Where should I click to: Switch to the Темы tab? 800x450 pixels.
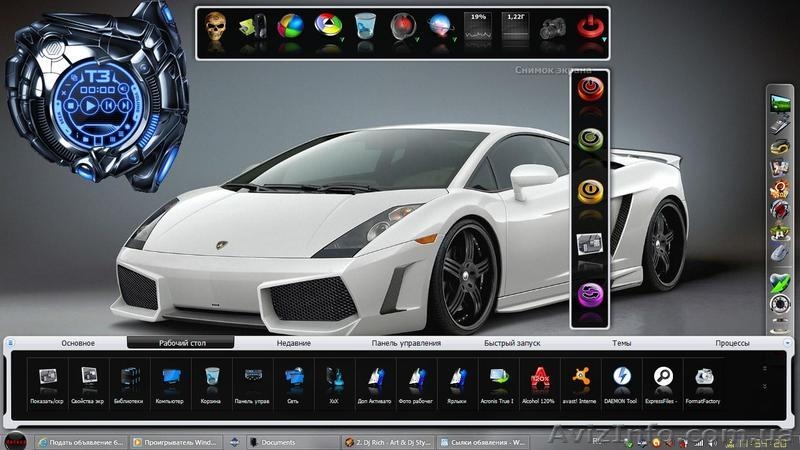point(621,343)
